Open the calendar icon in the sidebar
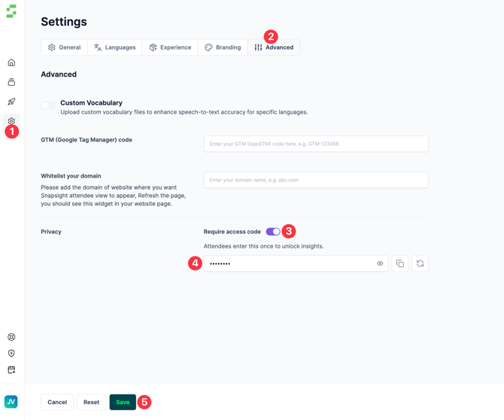504x420 pixels. (x=11, y=370)
